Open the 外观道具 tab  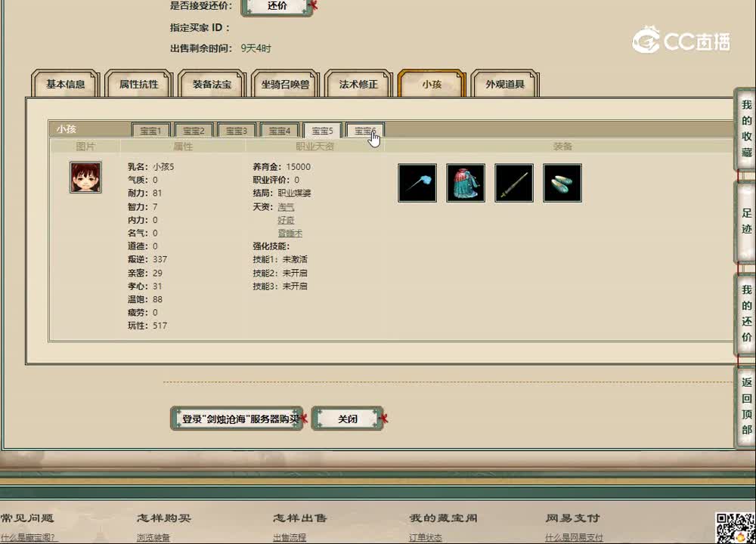pyautogui.click(x=505, y=84)
